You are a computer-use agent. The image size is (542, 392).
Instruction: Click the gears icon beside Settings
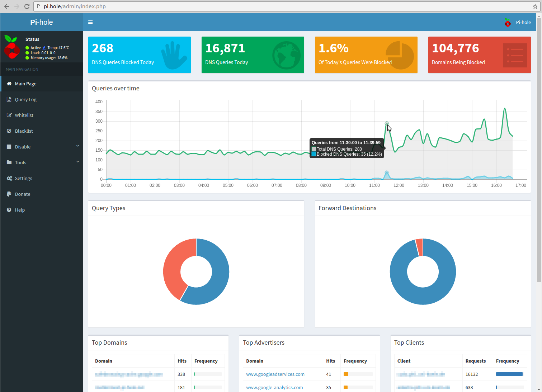[x=9, y=178]
